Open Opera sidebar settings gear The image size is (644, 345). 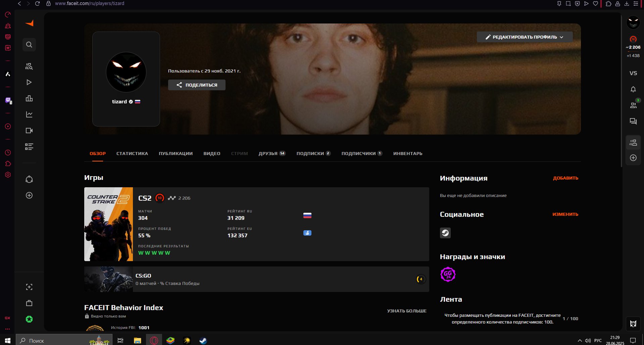8,175
